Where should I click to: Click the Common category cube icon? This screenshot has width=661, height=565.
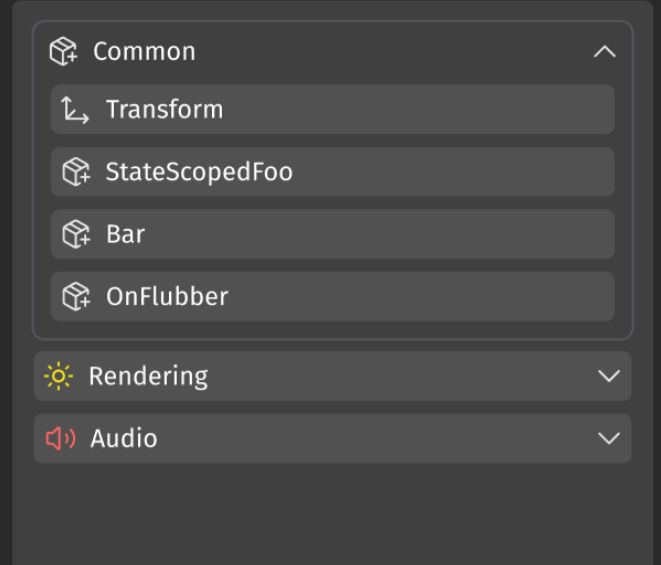[63, 52]
